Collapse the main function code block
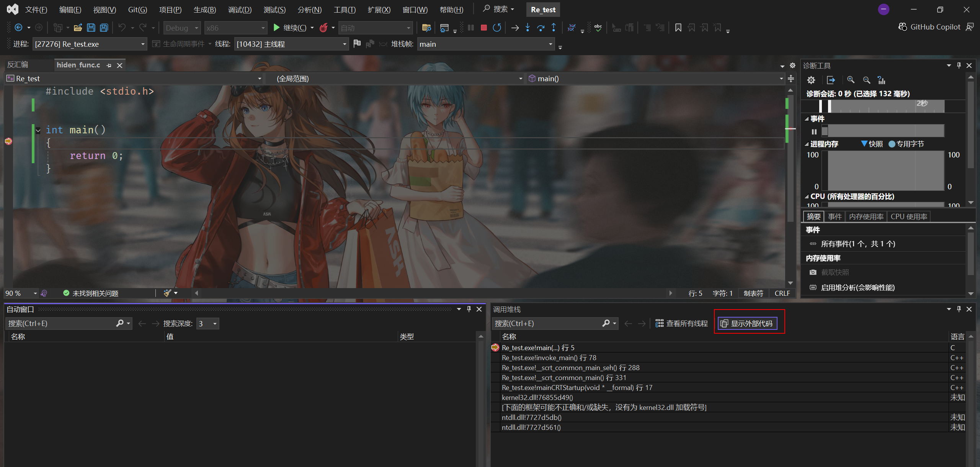This screenshot has height=467, width=980. (38, 131)
